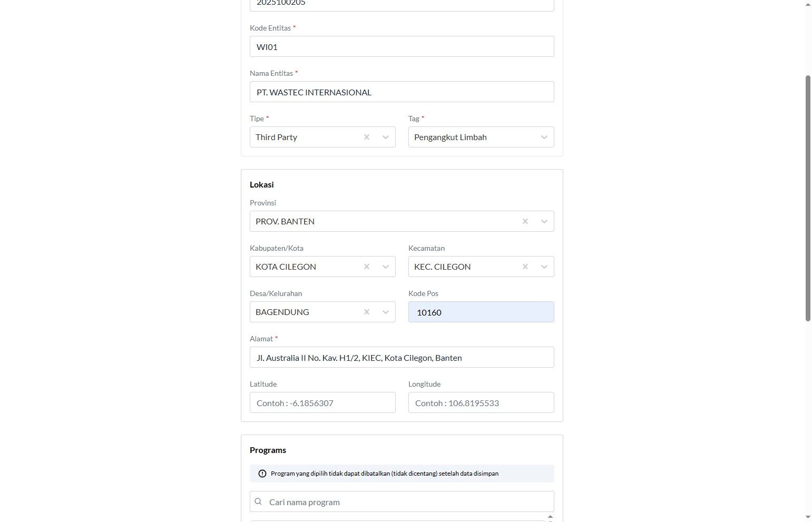Expand the Provinsi dropdown chevron
Image resolution: width=812 pixels, height=522 pixels.
click(x=544, y=221)
